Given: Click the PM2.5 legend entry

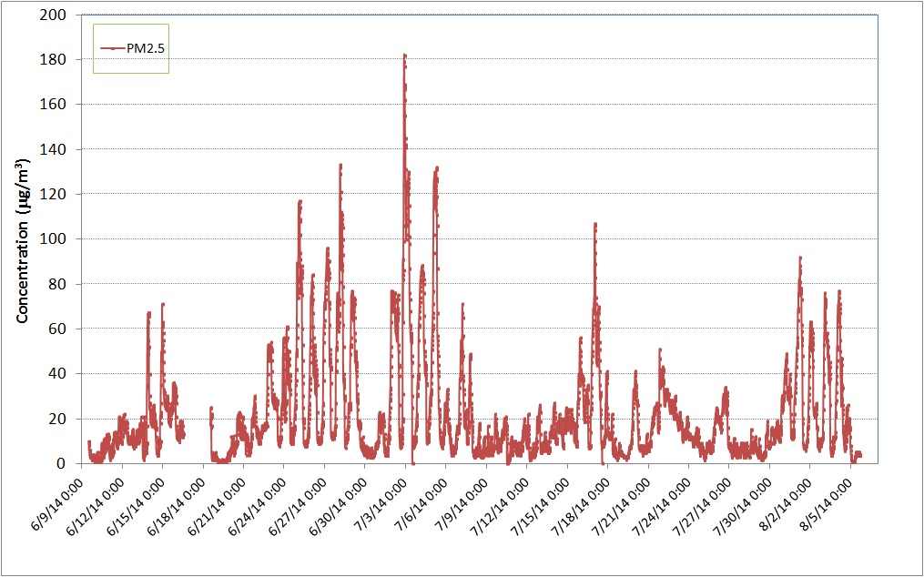Looking at the screenshot, I should (x=132, y=48).
